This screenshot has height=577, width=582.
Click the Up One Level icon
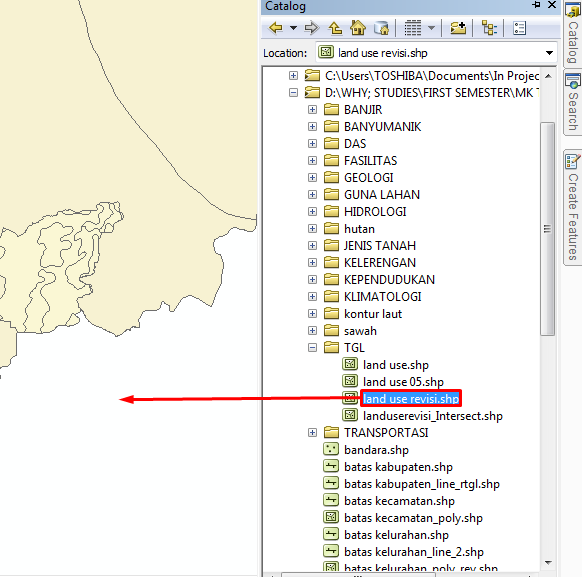pyautogui.click(x=335, y=28)
